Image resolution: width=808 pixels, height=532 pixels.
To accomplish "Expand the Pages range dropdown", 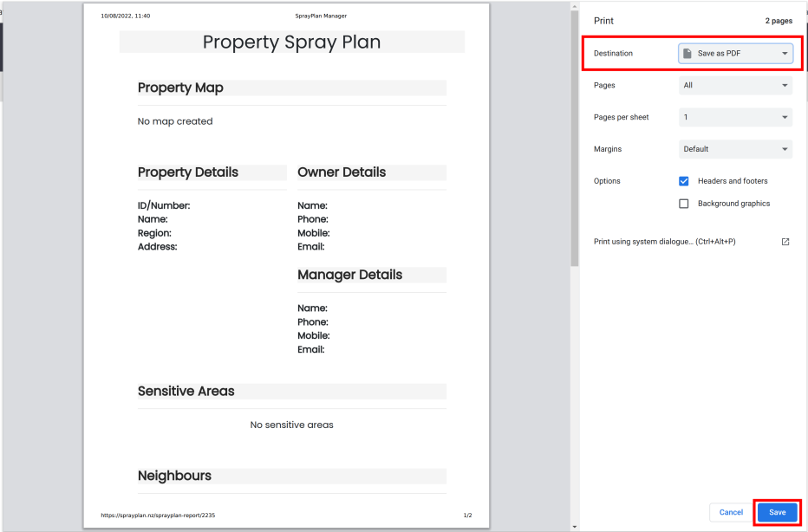I will (x=735, y=85).
